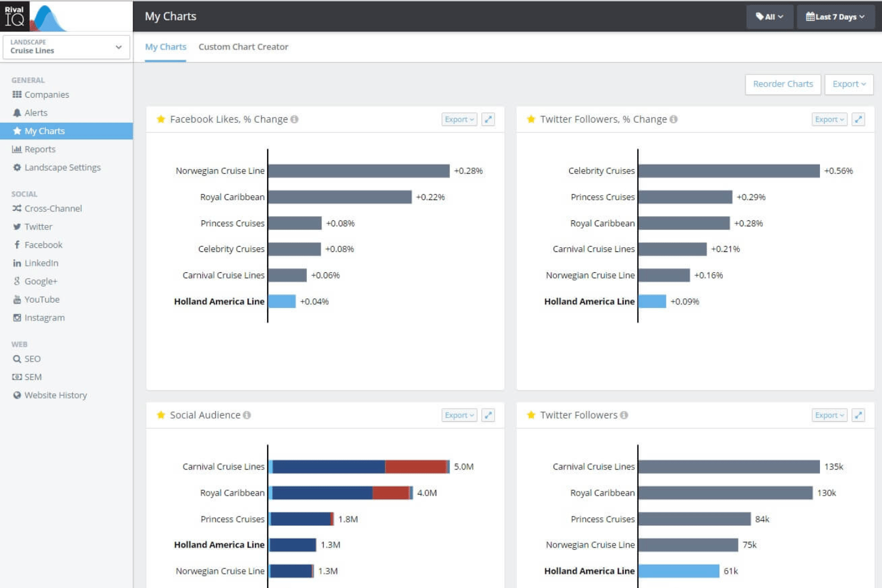Image resolution: width=882 pixels, height=588 pixels.
Task: Open Export dropdown on Facebook Likes chart
Action: 459,119
